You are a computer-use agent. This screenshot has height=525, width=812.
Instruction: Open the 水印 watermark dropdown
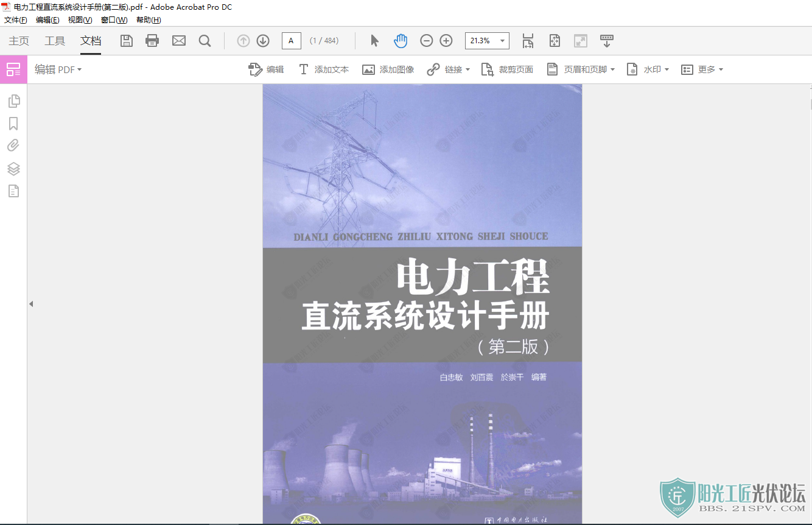pos(648,69)
